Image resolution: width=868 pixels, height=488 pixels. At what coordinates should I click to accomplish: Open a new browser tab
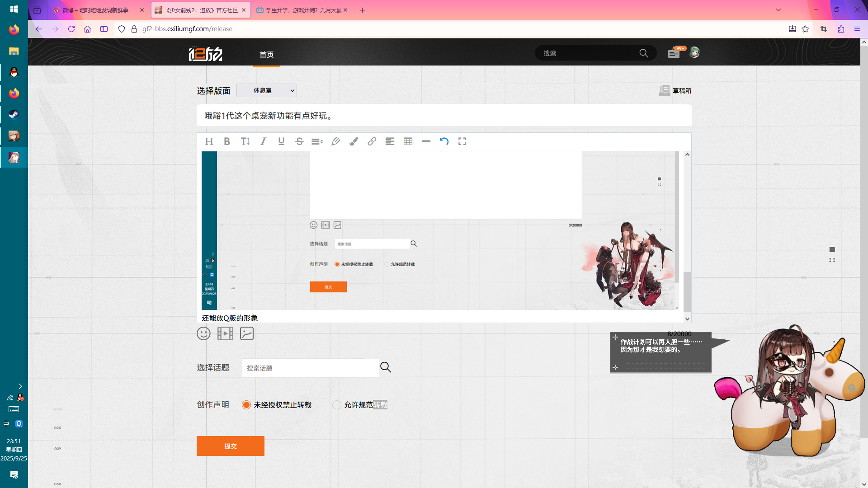click(362, 10)
